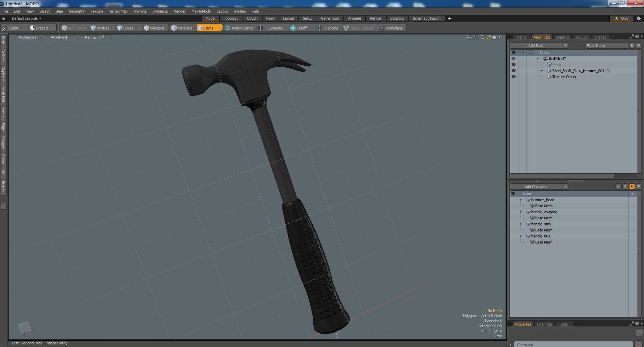Click the hammer_head mesh cube icon
Viewport: 644px width, 347px height.
[528, 200]
